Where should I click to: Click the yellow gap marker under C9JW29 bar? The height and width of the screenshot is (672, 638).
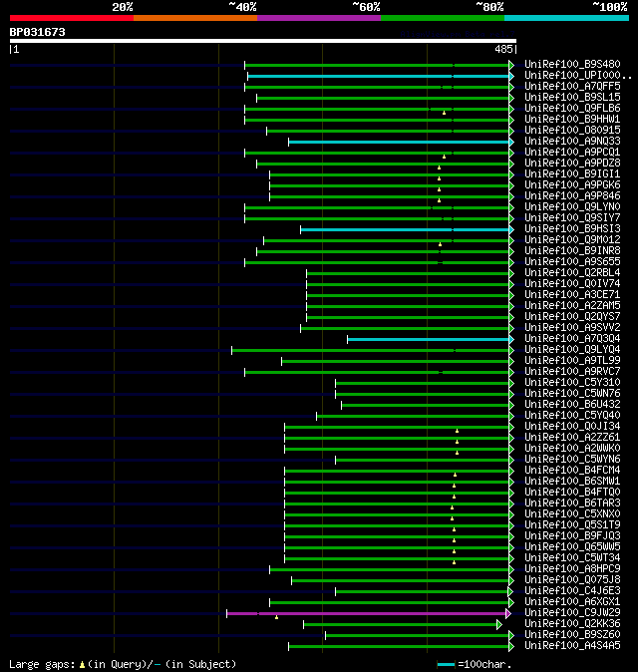pos(277,617)
